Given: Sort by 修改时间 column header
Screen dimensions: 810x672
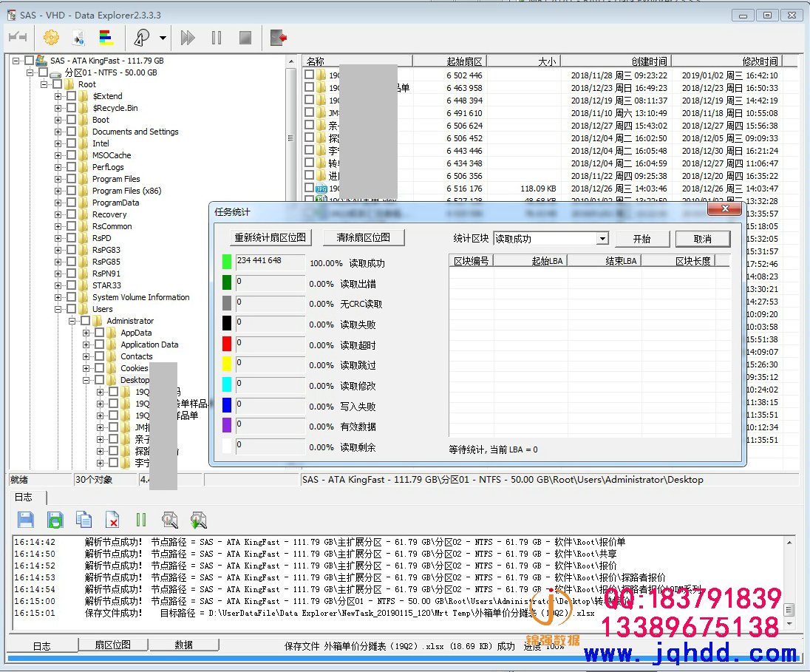Looking at the screenshot, I should 726,61.
